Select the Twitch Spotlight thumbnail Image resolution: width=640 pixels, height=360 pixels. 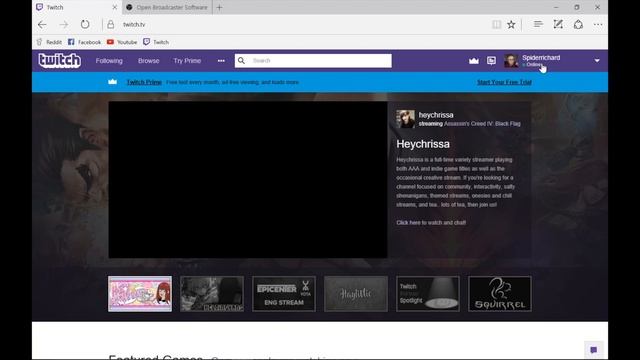tap(428, 294)
